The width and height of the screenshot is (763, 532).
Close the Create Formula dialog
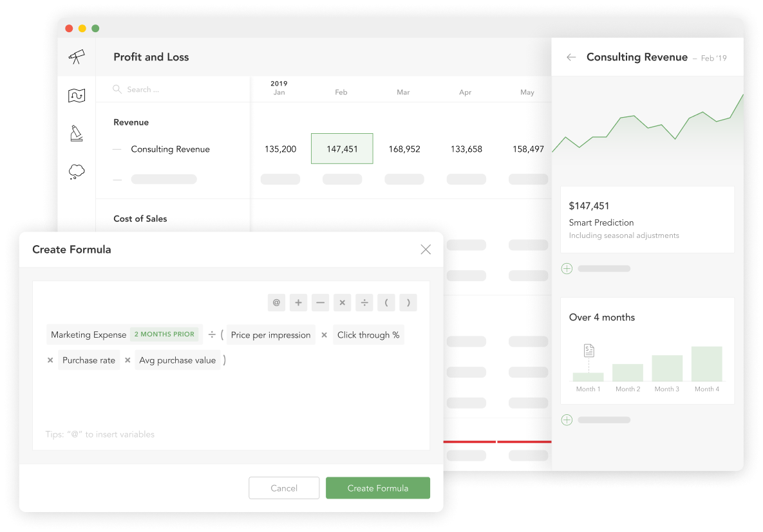pyautogui.click(x=426, y=250)
